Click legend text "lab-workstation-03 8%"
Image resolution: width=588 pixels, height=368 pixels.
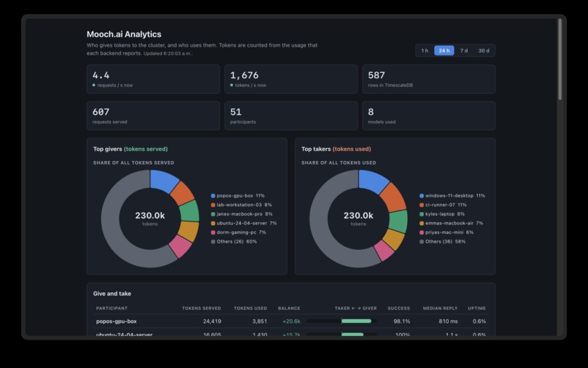tap(244, 205)
